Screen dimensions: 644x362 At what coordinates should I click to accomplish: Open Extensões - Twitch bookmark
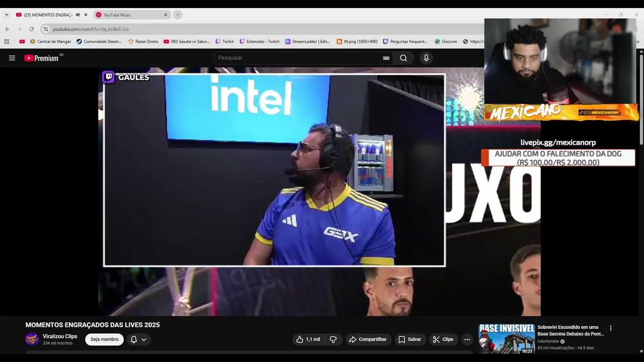[x=260, y=42]
